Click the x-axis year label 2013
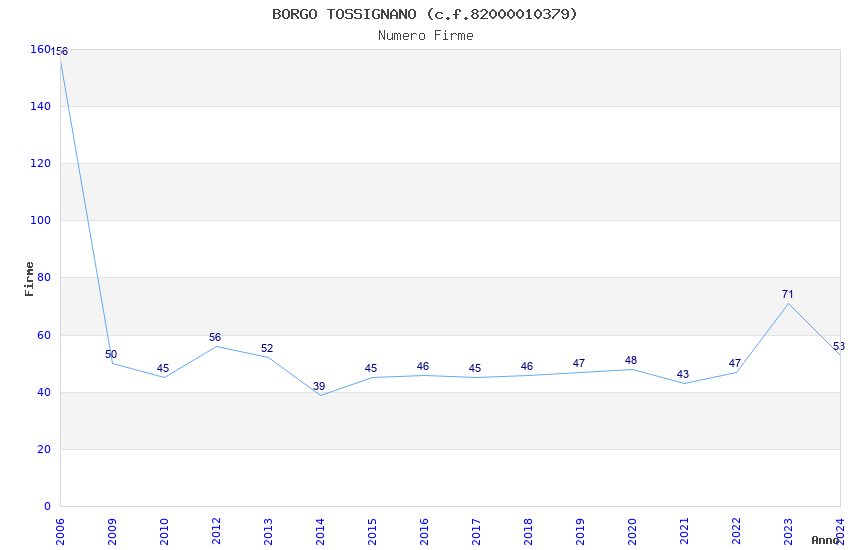 [268, 532]
